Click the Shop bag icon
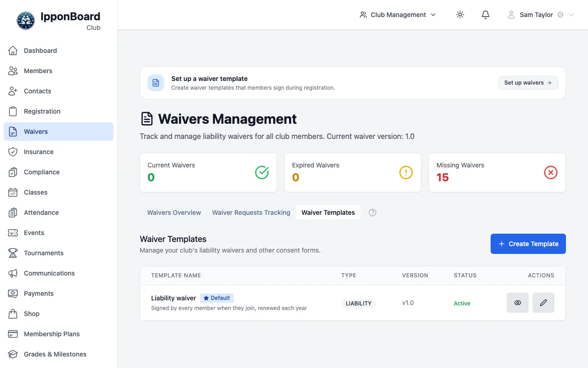The height and width of the screenshot is (368, 588). (13, 314)
